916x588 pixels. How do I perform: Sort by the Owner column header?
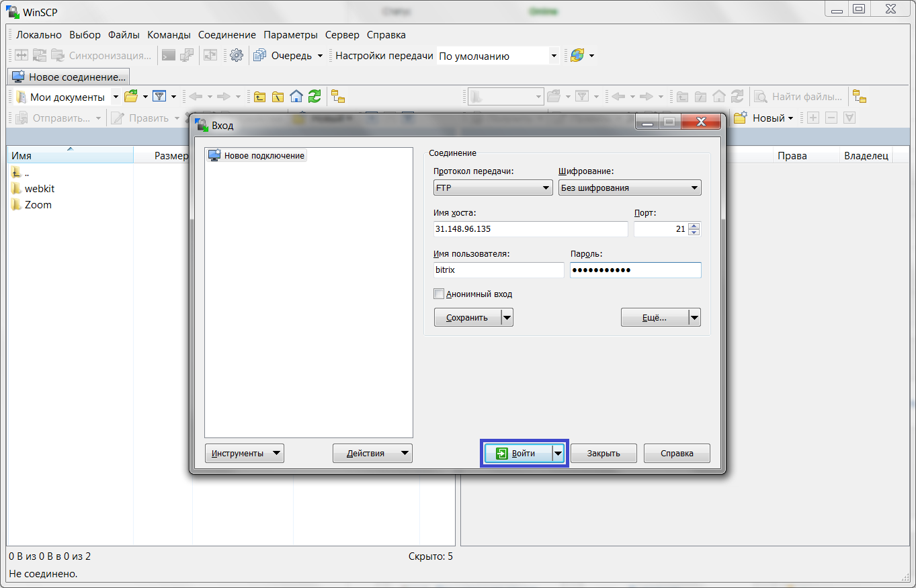pos(866,155)
